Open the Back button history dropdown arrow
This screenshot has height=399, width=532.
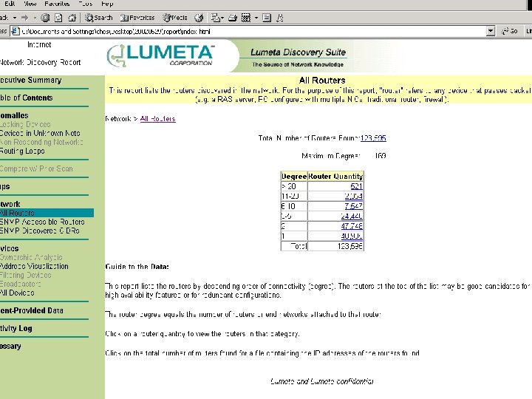click(x=15, y=18)
